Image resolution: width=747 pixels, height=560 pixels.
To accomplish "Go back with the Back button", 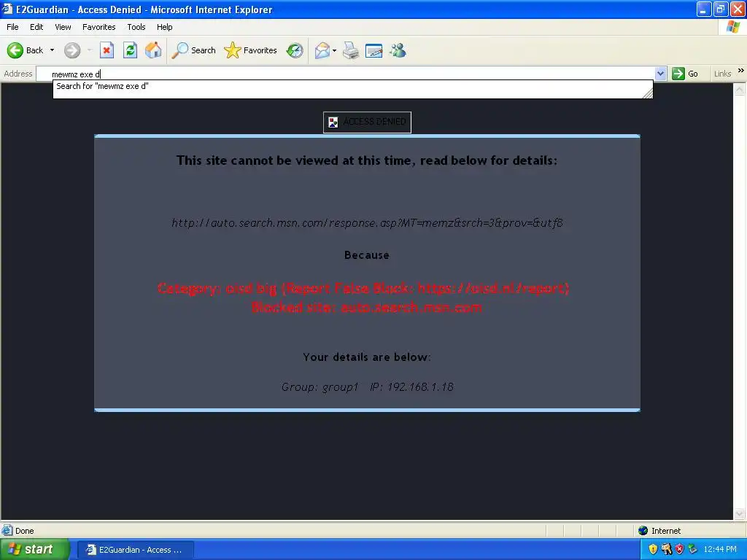I will [26, 50].
